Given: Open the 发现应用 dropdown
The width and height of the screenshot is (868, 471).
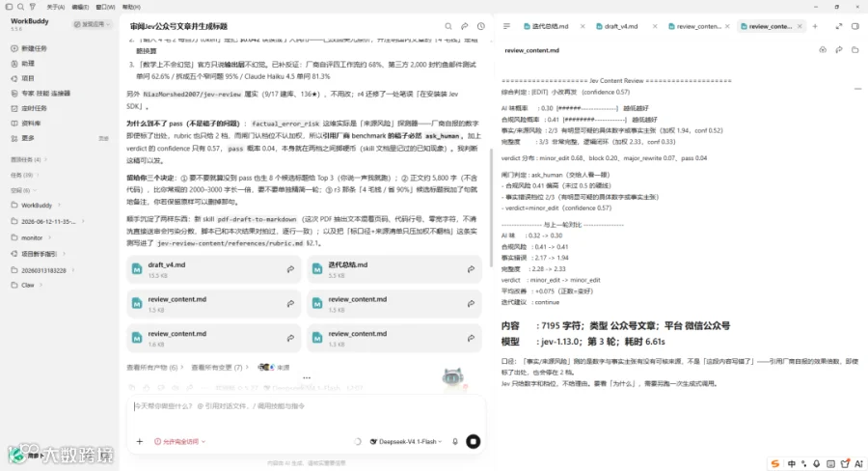Looking at the screenshot, I should (x=92, y=24).
